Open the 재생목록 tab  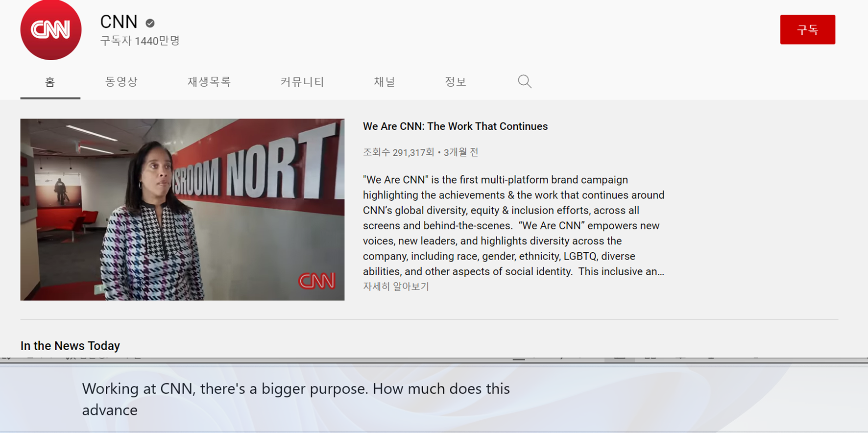coord(209,82)
